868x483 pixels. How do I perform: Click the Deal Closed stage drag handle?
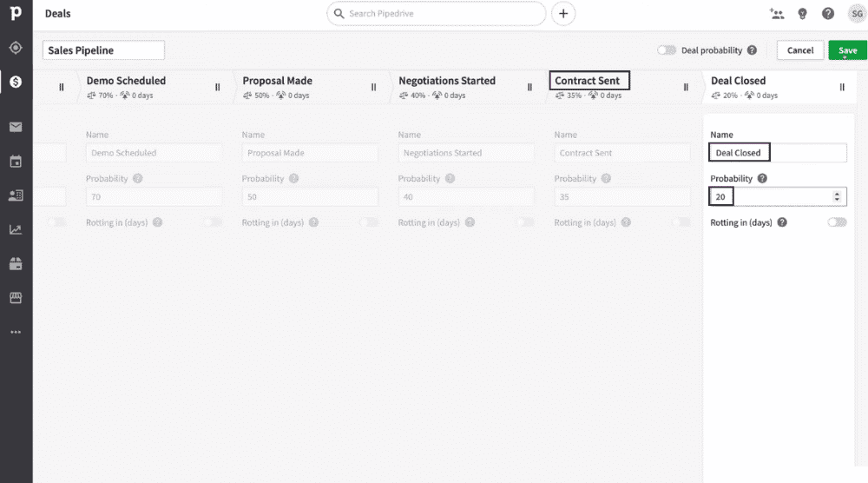click(842, 87)
